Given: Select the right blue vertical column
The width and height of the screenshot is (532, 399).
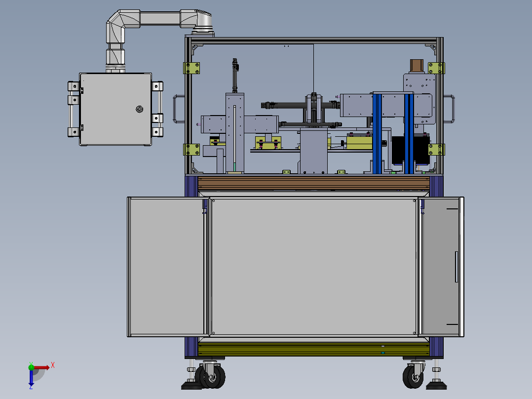Looking at the screenshot, I should click(409, 134).
